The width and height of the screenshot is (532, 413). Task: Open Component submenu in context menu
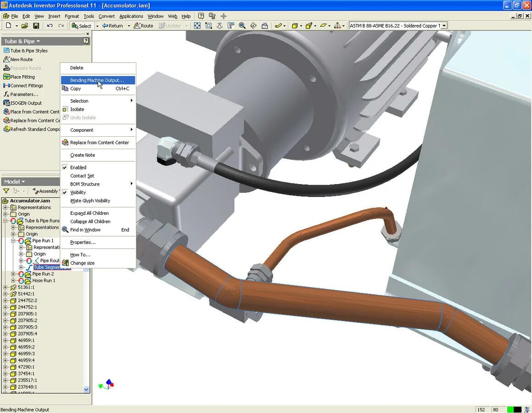pyautogui.click(x=98, y=130)
